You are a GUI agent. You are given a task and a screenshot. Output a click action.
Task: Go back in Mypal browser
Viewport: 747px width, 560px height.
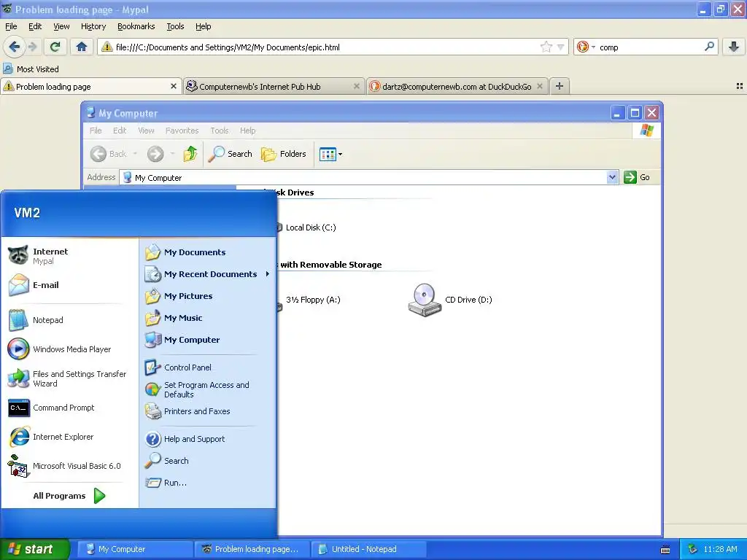(14, 47)
